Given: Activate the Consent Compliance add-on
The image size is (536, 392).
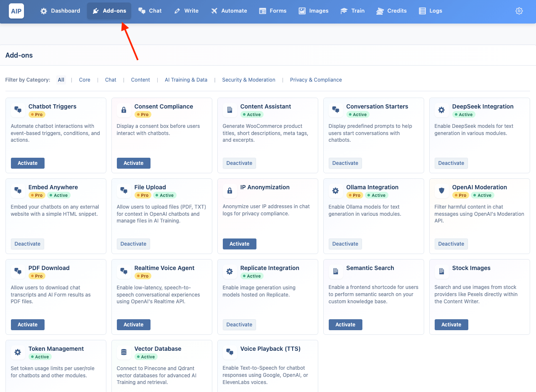Looking at the screenshot, I should (x=134, y=163).
